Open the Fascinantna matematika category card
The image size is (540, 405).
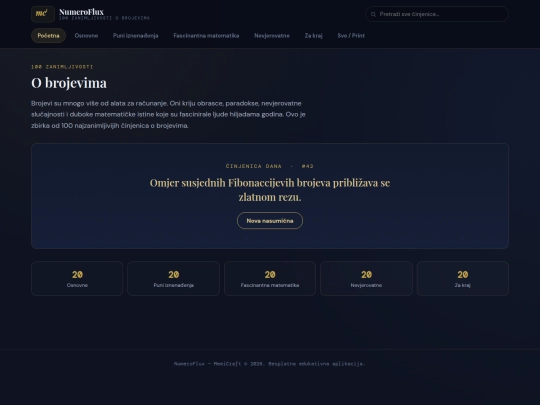pos(270,278)
